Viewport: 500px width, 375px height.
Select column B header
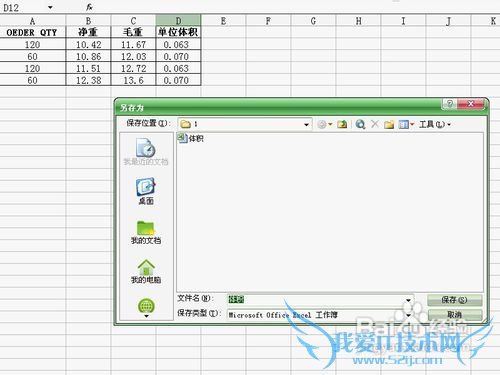pyautogui.click(x=88, y=21)
